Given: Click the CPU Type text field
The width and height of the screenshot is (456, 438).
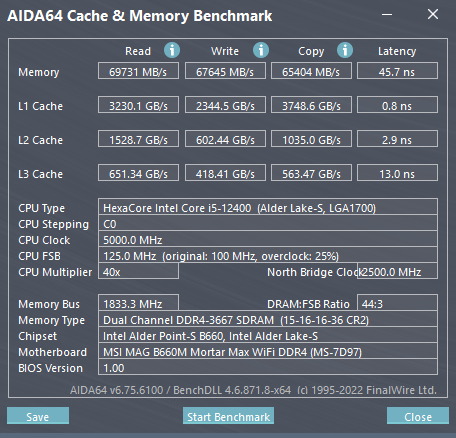Looking at the screenshot, I should tap(268, 207).
